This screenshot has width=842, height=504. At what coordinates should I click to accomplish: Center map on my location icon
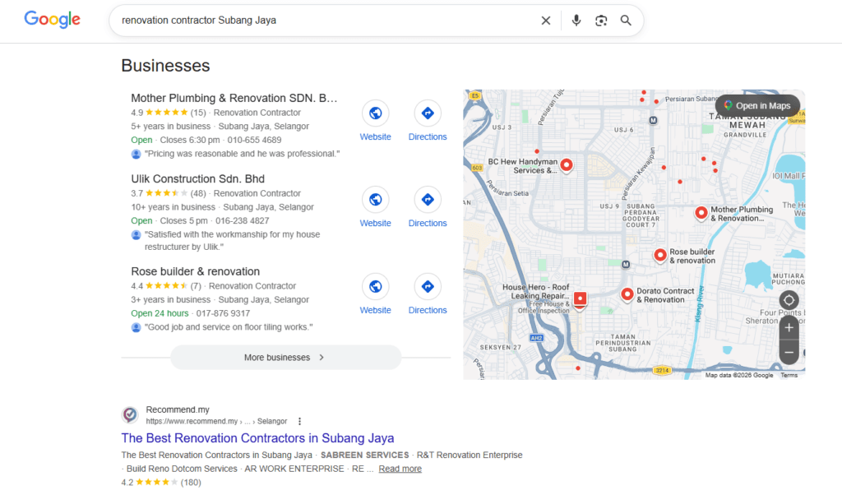pos(789,300)
